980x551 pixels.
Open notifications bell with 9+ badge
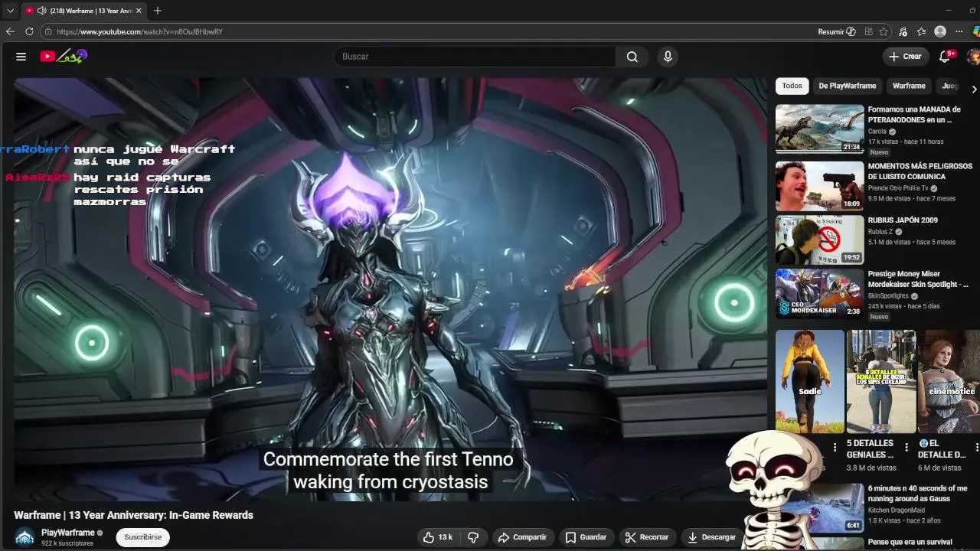click(x=946, y=57)
